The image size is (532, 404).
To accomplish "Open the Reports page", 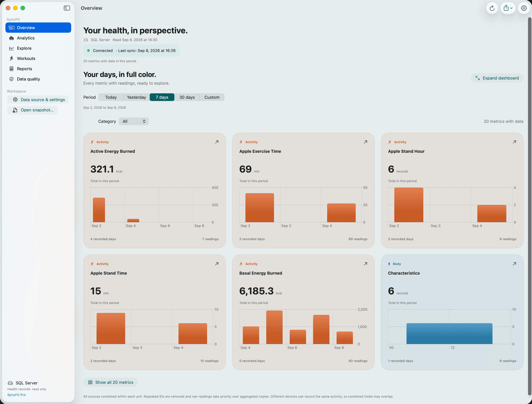I will [x=38, y=69].
